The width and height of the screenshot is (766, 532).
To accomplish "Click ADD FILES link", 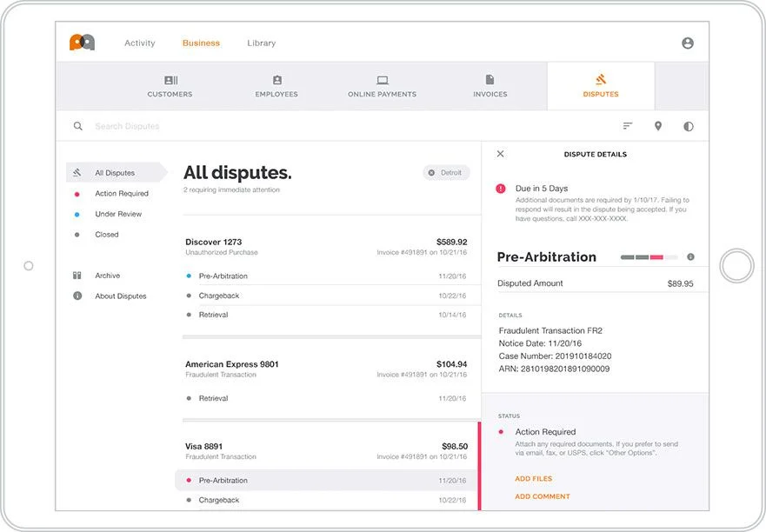I will pos(534,479).
